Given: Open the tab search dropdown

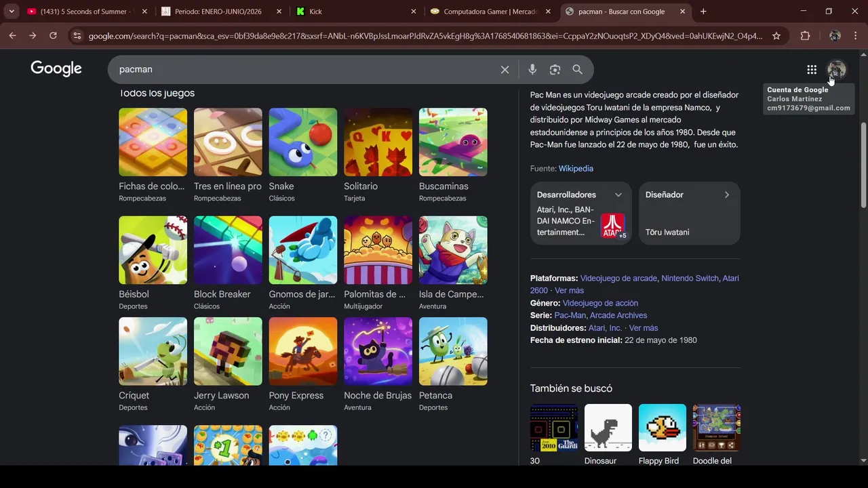Looking at the screenshot, I should coord(12,12).
